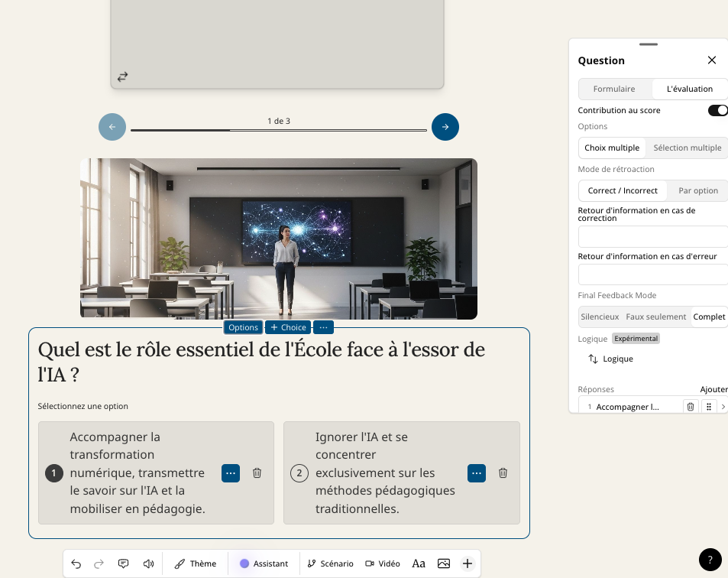Screen dimensions: 728x578
Task: Choose Par option feedback mode
Action: 697,190
